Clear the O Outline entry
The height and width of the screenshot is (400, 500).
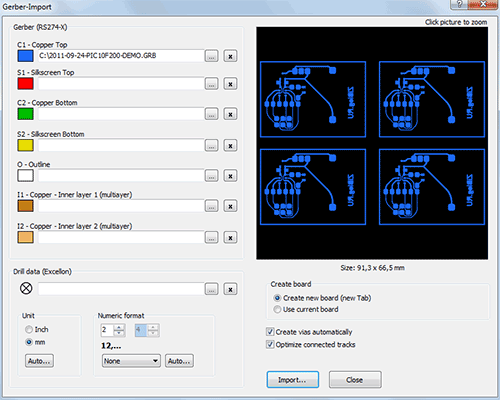tap(230, 176)
